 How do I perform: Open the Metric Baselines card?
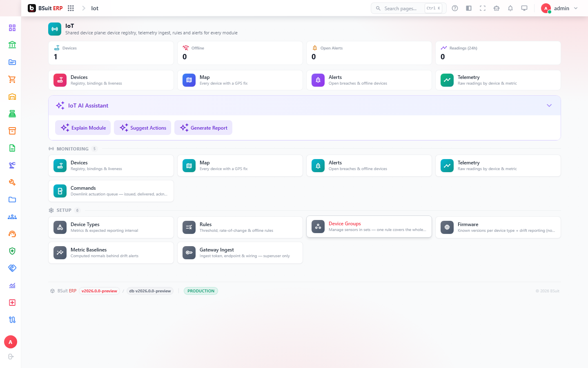point(111,253)
